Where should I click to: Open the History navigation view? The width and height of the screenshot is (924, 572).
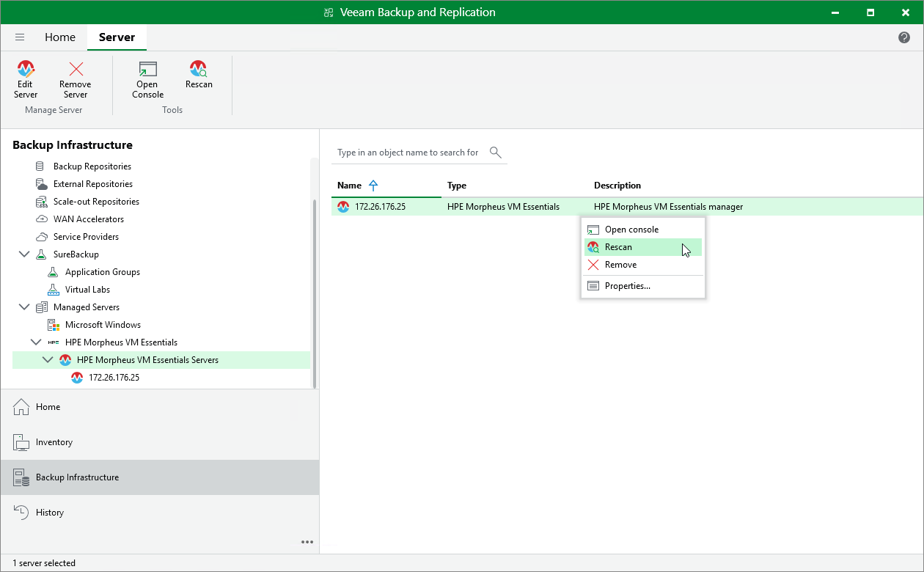pos(160,513)
